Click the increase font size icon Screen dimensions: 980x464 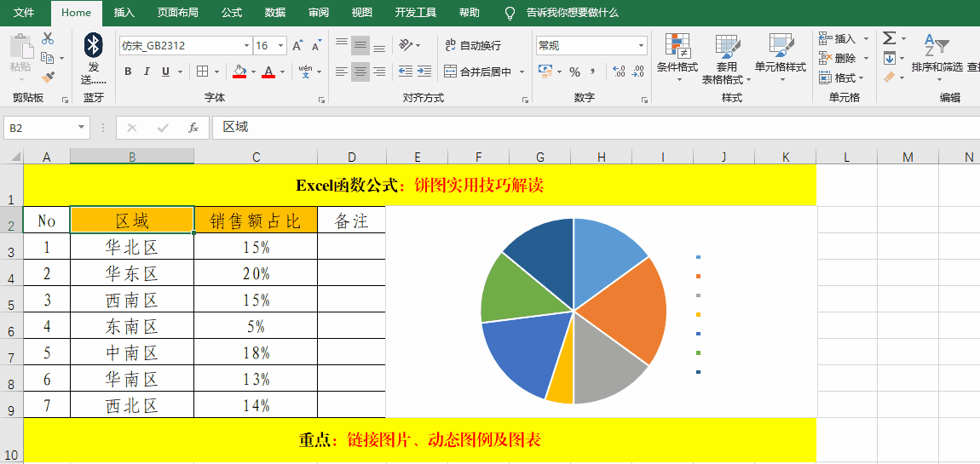tap(297, 46)
